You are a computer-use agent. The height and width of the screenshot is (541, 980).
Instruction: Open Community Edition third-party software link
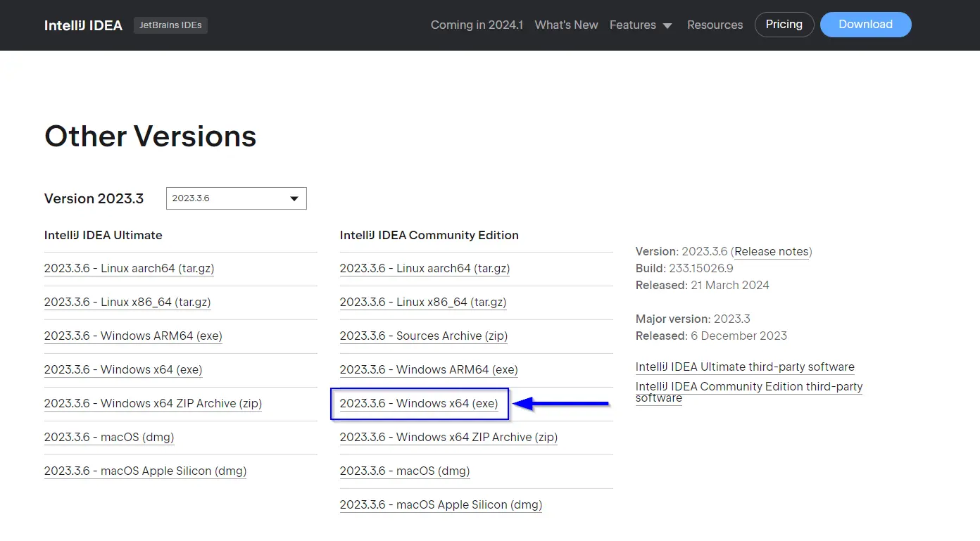749,392
